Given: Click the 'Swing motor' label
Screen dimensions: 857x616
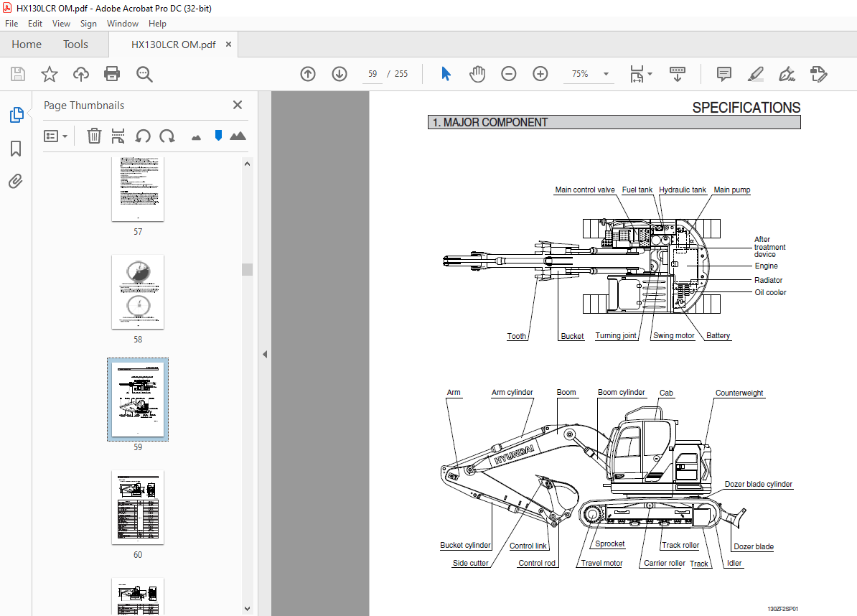Looking at the screenshot, I should tap(673, 335).
